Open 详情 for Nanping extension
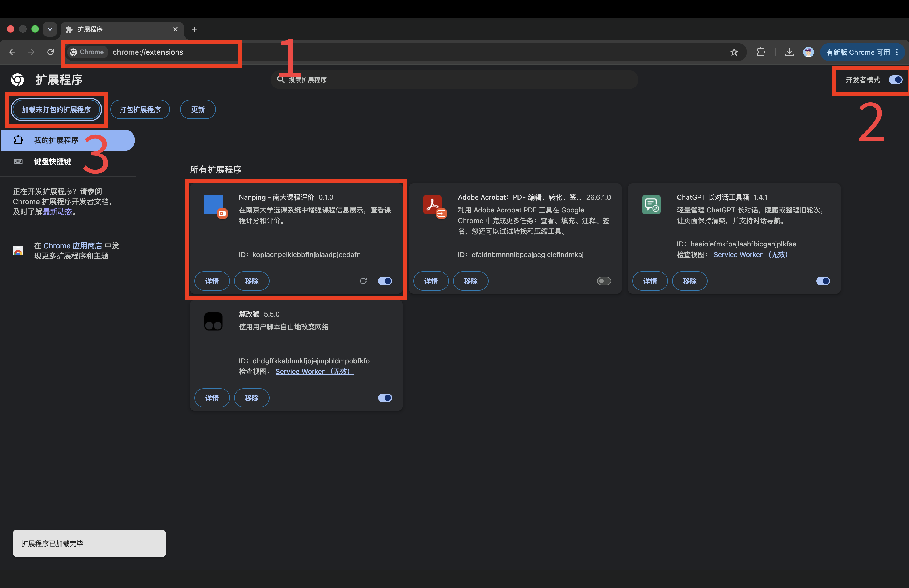The width and height of the screenshot is (909, 588). [212, 281]
